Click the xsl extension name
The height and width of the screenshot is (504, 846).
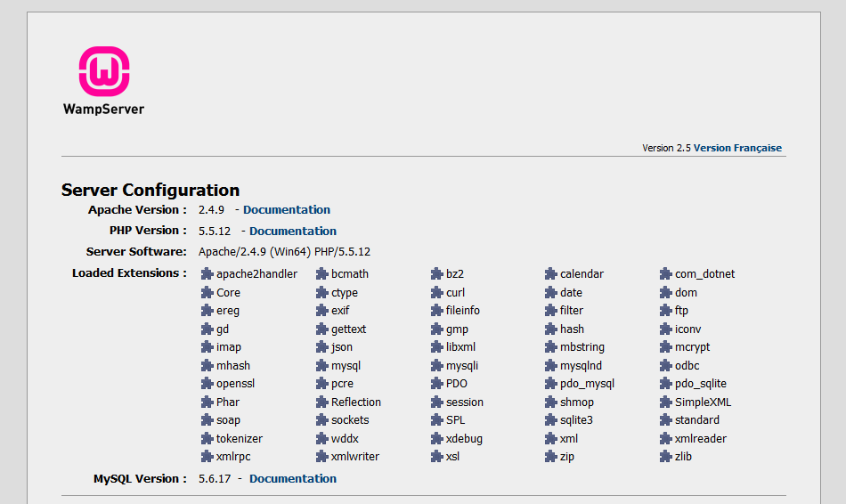[452, 457]
